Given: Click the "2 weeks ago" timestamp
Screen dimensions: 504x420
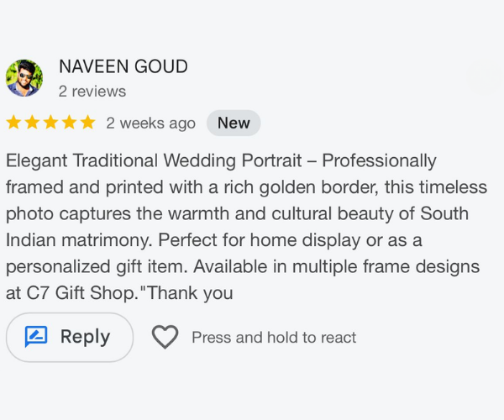Looking at the screenshot, I should (x=150, y=123).
